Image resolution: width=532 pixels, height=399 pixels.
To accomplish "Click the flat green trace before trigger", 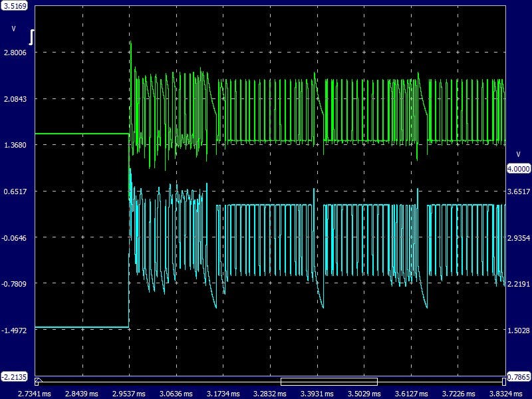I will tap(80, 134).
